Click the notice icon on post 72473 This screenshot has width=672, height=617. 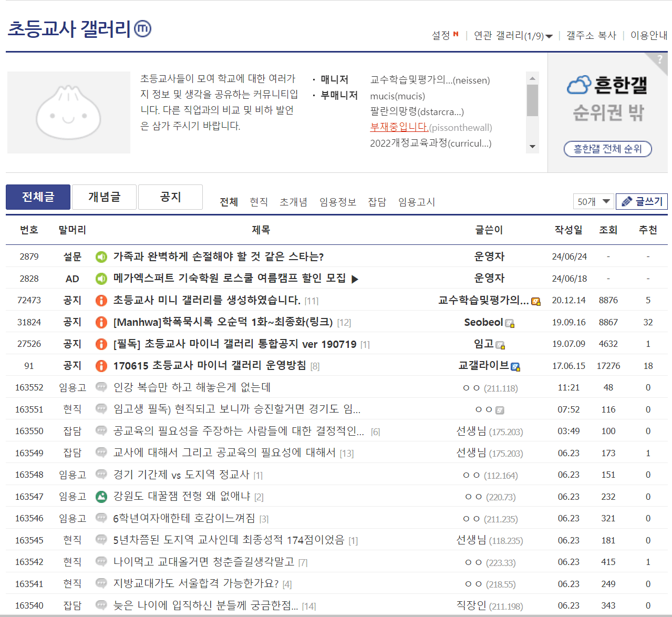pyautogui.click(x=101, y=301)
